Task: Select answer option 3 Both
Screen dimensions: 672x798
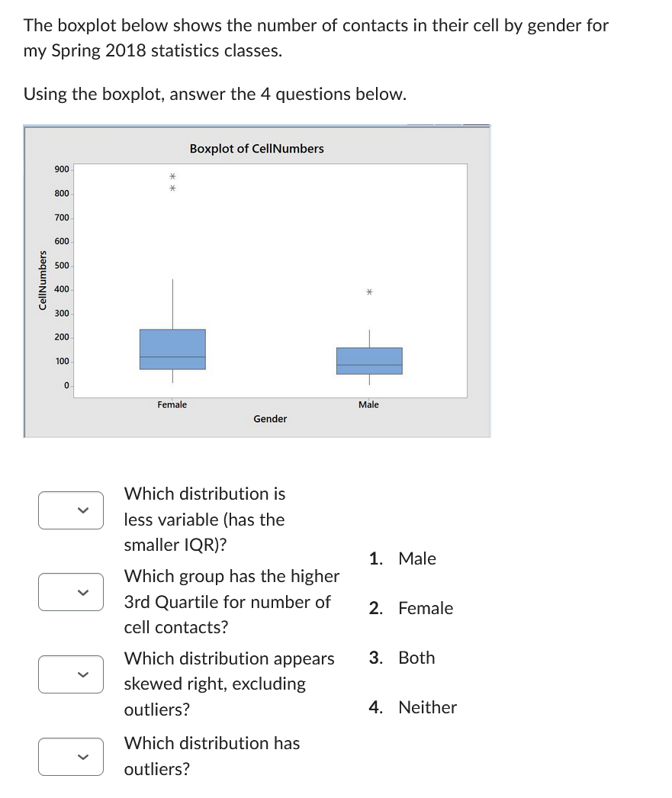Action: click(x=416, y=658)
